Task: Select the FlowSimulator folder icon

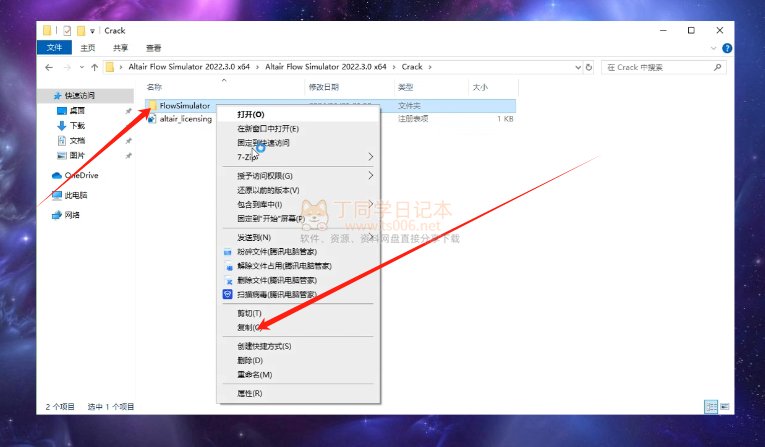Action: point(152,105)
